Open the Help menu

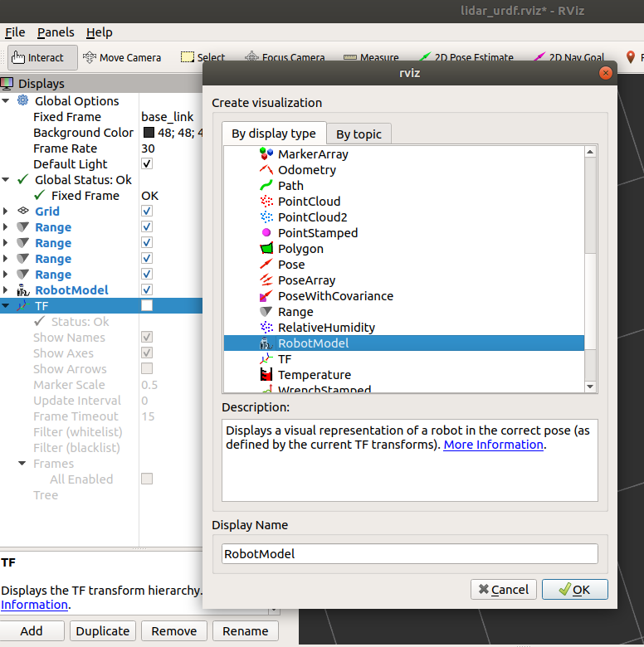[x=99, y=32]
